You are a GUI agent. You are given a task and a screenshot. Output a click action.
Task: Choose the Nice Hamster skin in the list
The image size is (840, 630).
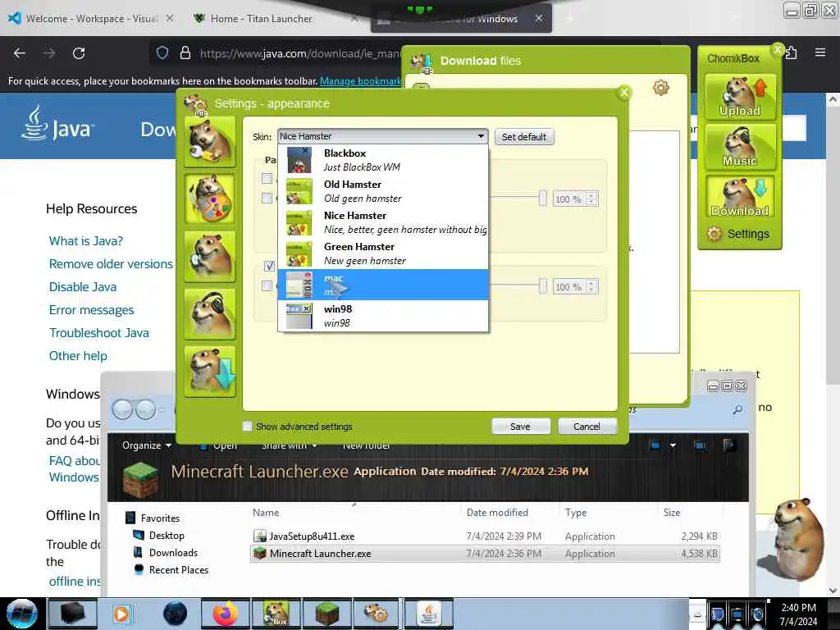[x=383, y=222]
